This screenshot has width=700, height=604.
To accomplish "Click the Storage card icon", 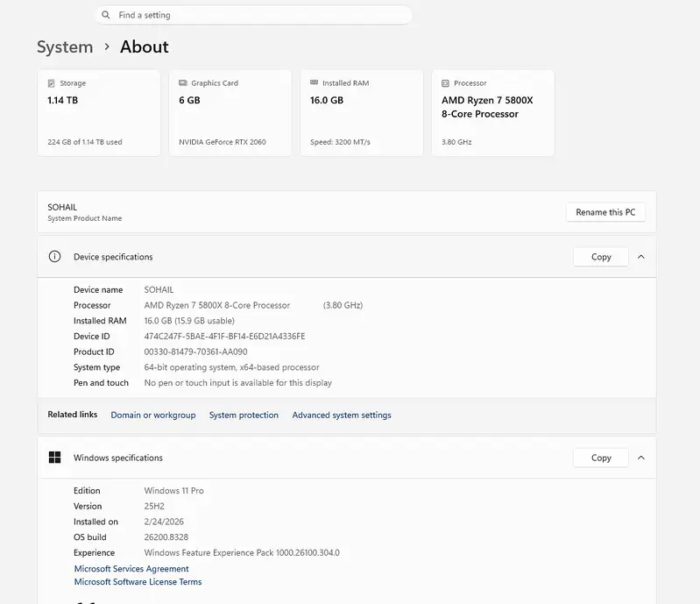I will pos(52,83).
